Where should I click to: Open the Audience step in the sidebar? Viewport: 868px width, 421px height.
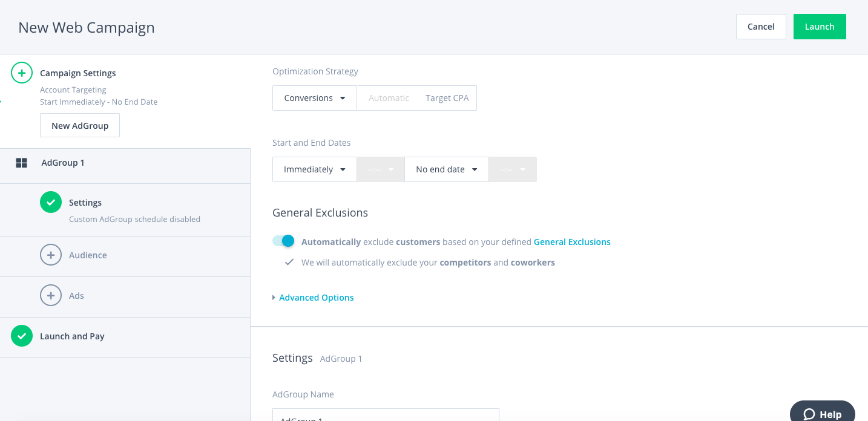click(125, 255)
